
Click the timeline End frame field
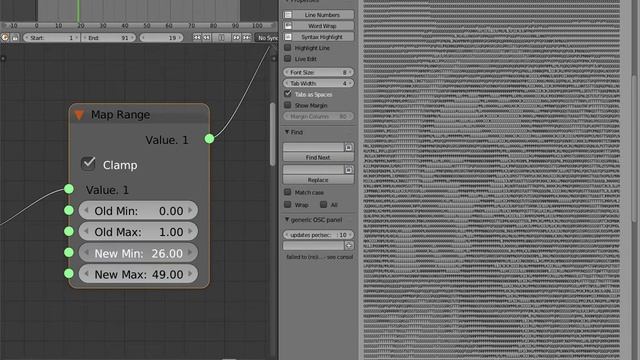(109, 38)
